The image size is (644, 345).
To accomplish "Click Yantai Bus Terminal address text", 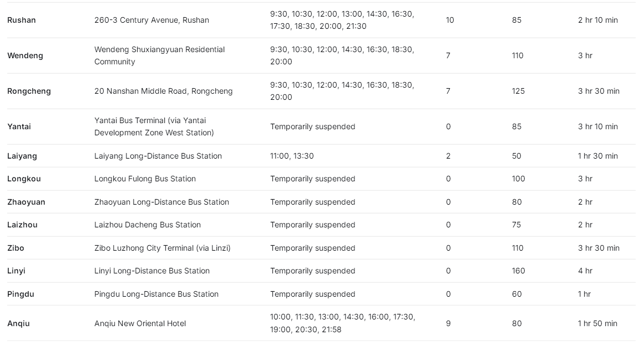I will 154,126.
